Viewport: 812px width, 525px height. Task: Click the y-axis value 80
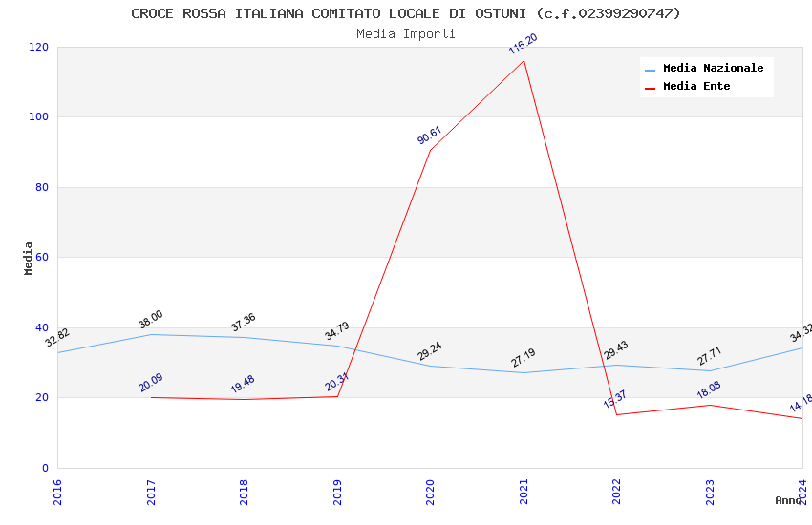42,187
